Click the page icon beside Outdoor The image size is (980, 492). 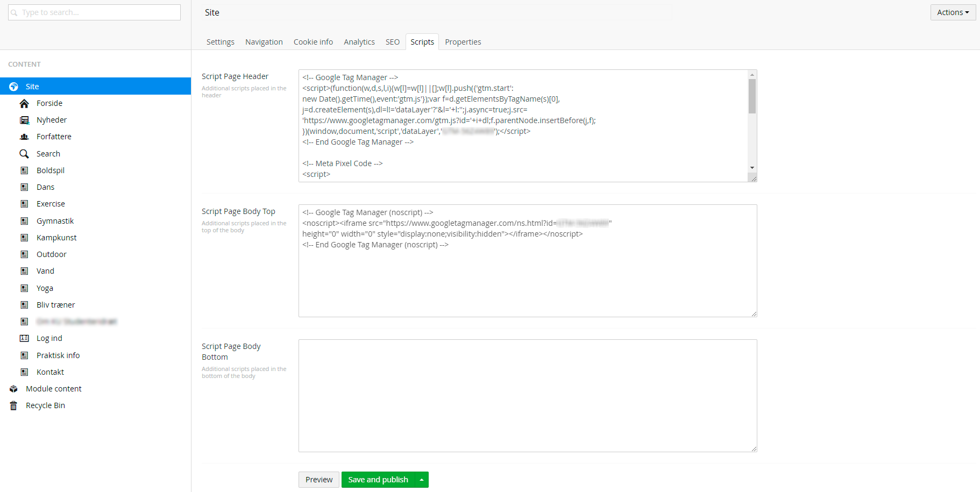coord(24,254)
